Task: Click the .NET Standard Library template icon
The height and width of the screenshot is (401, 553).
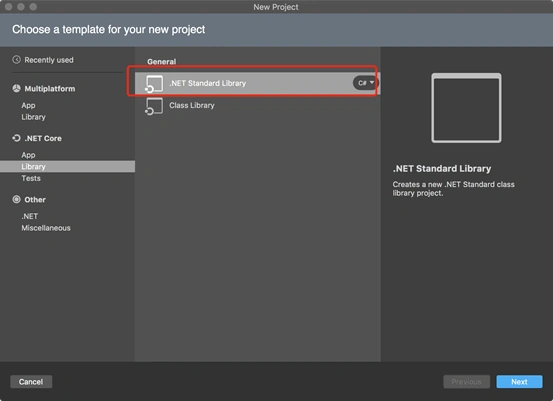Action: click(x=154, y=84)
